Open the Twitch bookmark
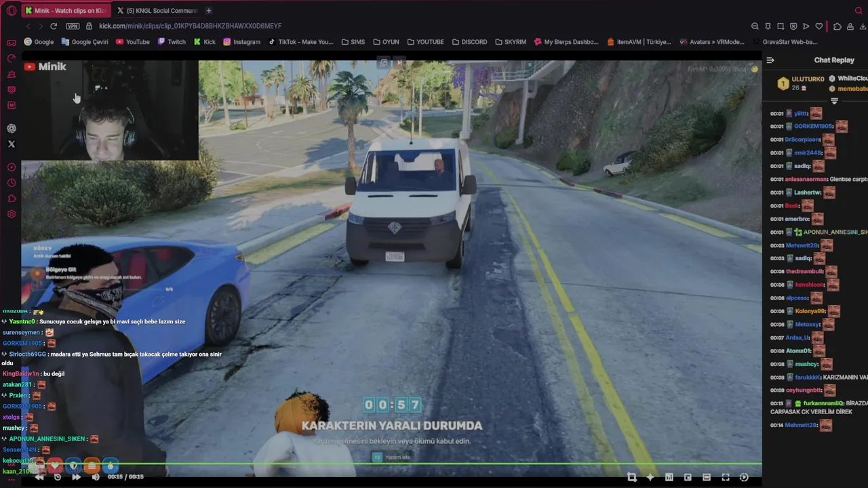This screenshot has height=488, width=868. pyautogui.click(x=172, y=42)
